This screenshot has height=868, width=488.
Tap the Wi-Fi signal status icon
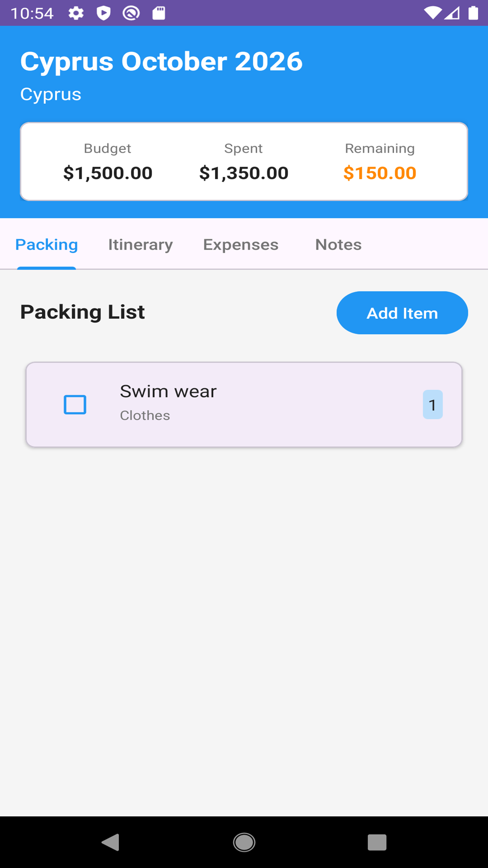tap(432, 13)
